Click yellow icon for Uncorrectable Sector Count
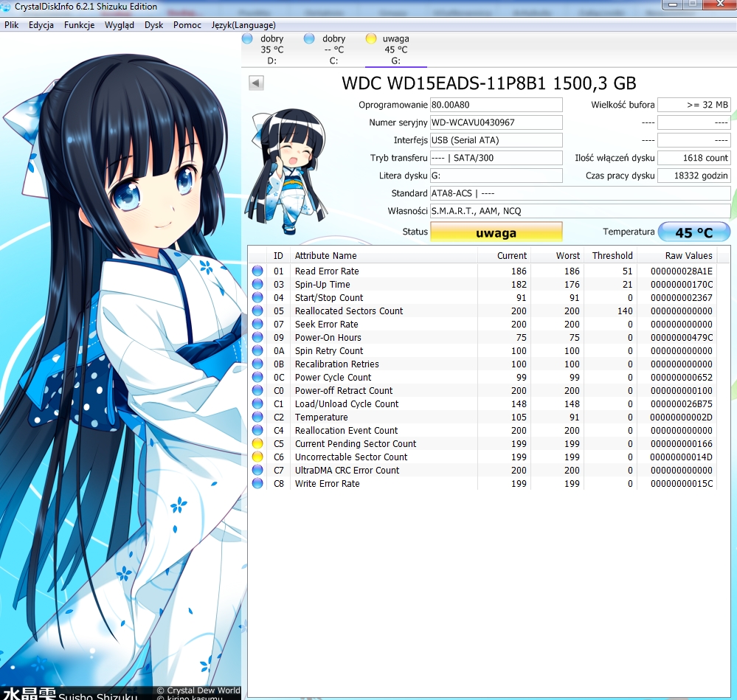The height and width of the screenshot is (700, 737). (x=257, y=457)
